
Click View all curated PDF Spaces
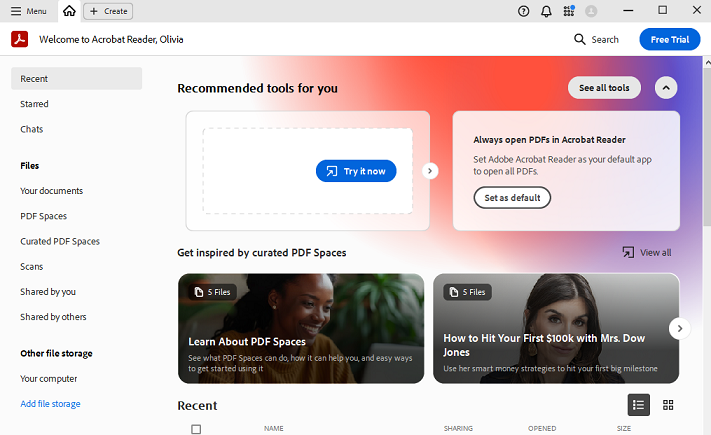tap(647, 253)
